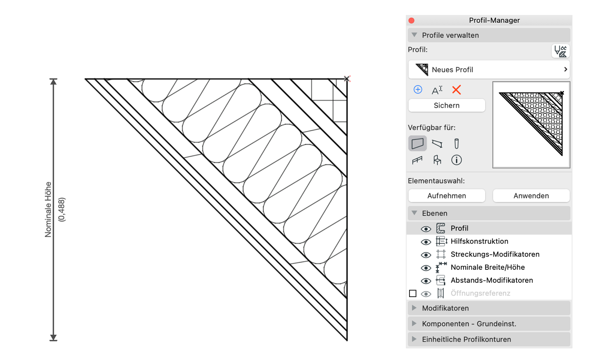Click the Nominale Höhe dimension label
This screenshot has width=603, height=364.
pyautogui.click(x=48, y=209)
